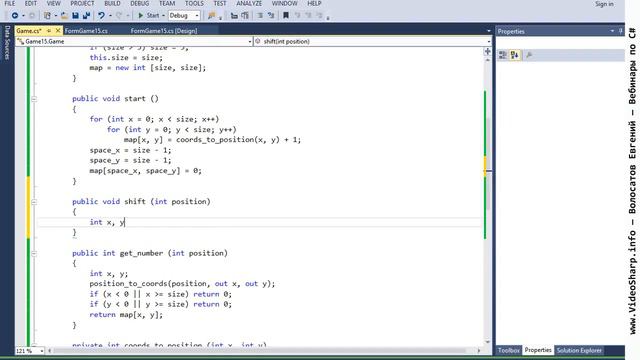640x360 pixels.
Task: Open the FILE menu
Action: [x=10, y=3]
